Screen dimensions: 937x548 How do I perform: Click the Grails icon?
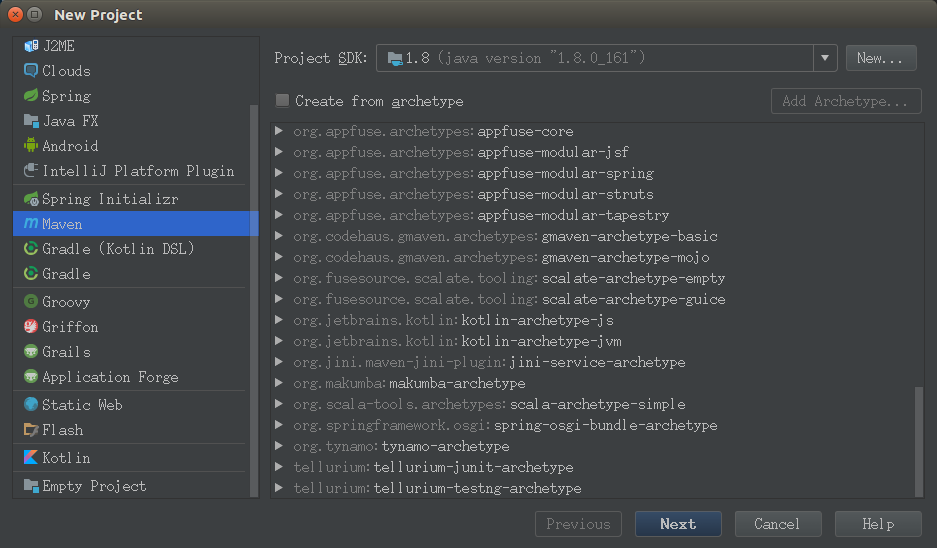31,351
